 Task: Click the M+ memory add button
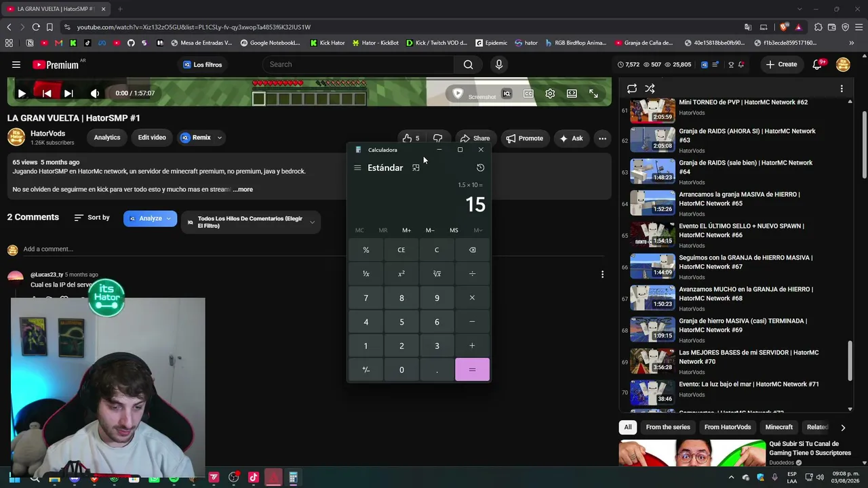pos(406,230)
